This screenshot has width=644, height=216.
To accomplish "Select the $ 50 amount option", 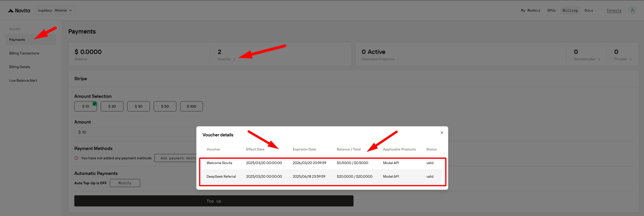I will [165, 107].
